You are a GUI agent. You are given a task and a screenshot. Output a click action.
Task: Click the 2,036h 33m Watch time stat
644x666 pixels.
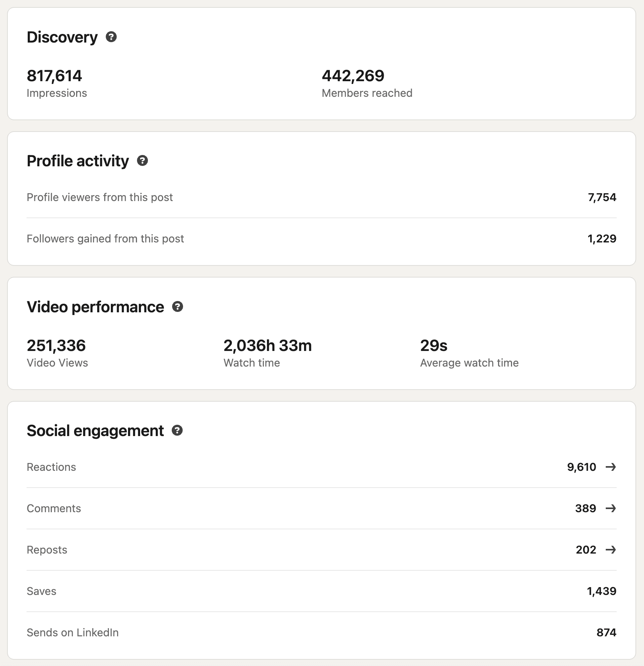pyautogui.click(x=267, y=345)
